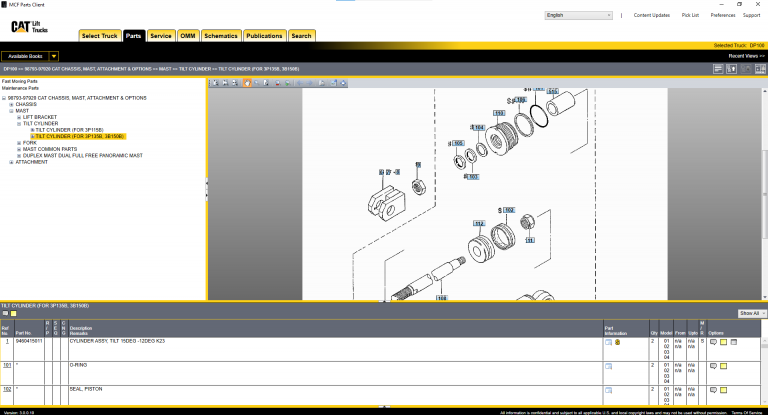Expand the FORK tree node
Image resolution: width=768 pixels, height=415 pixels.
point(19,143)
